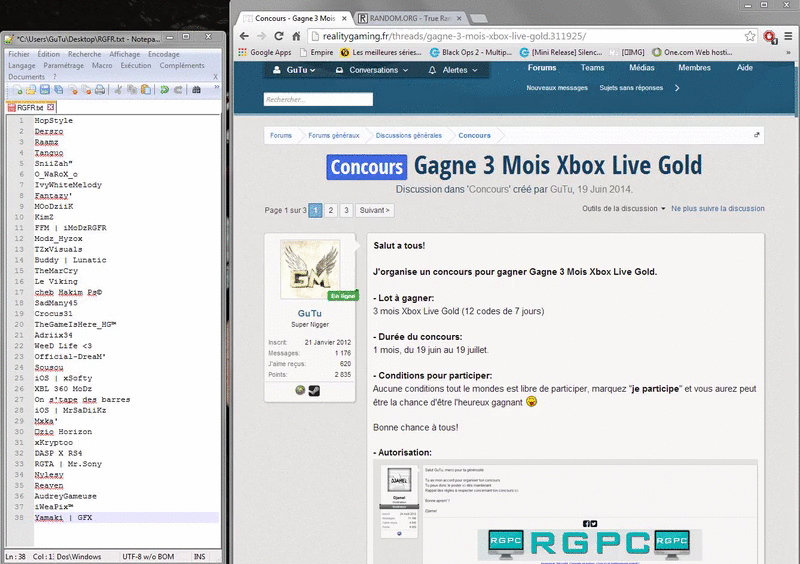Image resolution: width=800 pixels, height=564 pixels.
Task: Open the Compléments menu in Notepad++
Action: point(182,65)
